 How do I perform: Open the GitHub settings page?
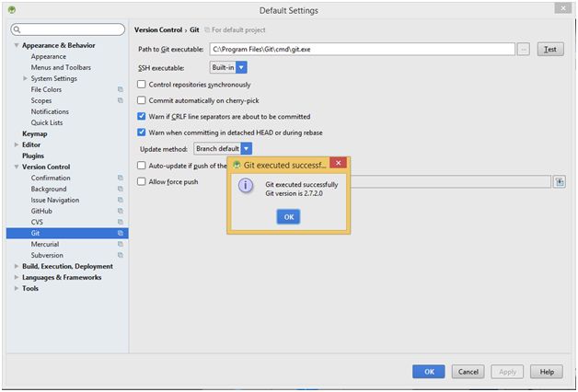coord(41,211)
